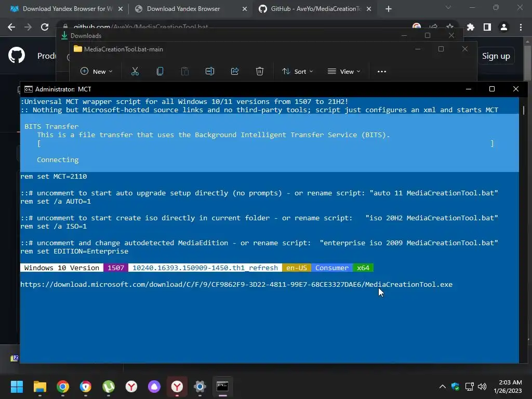Click the Share icon in Explorer toolbar
The image size is (532, 399).
pyautogui.click(x=235, y=71)
